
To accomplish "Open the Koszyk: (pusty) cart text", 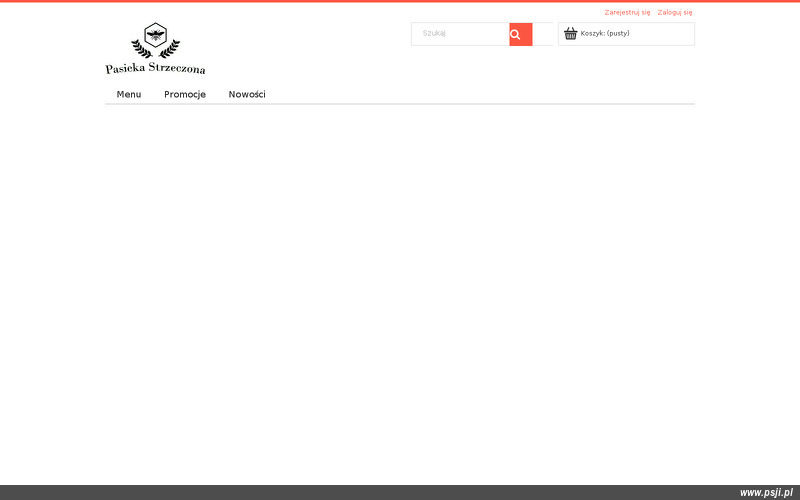I will tap(605, 34).
